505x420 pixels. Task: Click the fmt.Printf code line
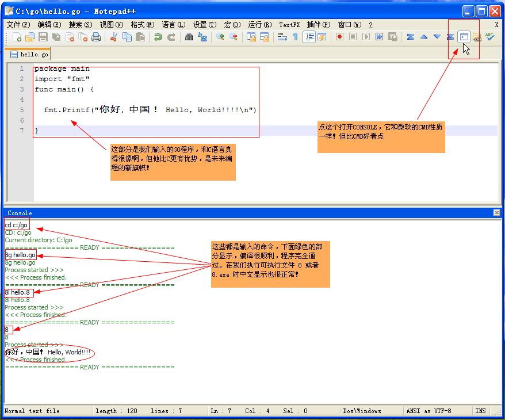[x=150, y=109]
